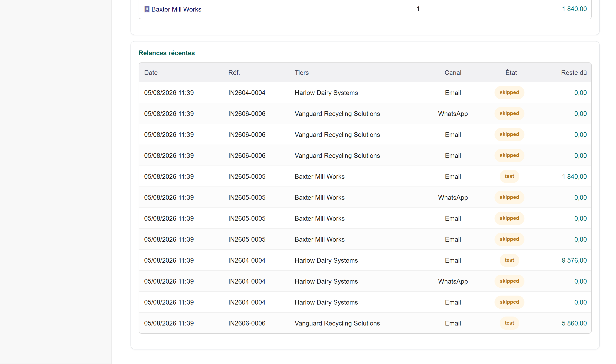Screen dimensions: 616x364
Task: Click 1 840,00 in the Baxter Email test row
Action: [574, 176]
